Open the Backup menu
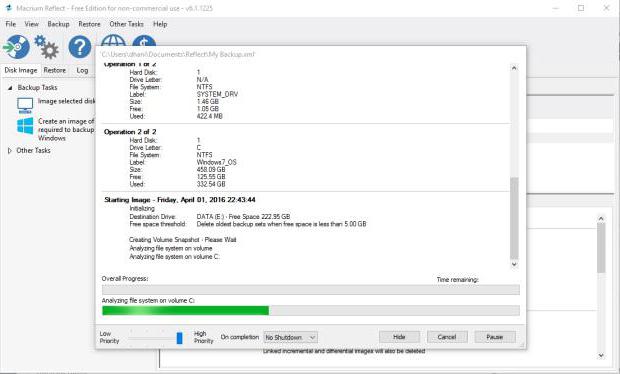 pos(58,24)
